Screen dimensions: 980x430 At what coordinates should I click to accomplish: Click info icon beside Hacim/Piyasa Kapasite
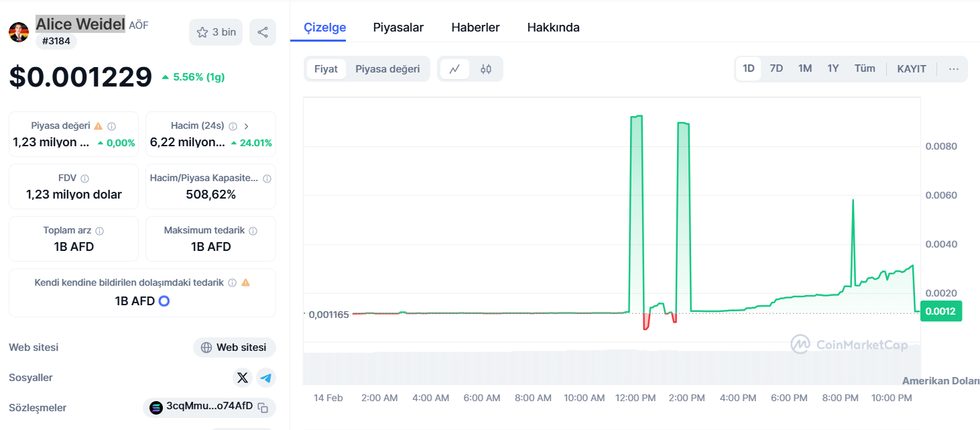pyautogui.click(x=267, y=178)
